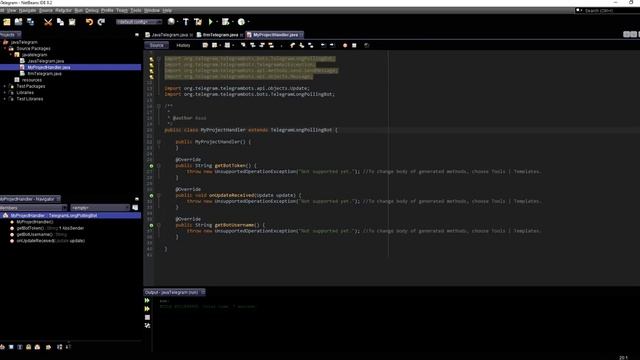Click the Debug Project toolbar icon
640x360 pixels.
click(x=225, y=22)
